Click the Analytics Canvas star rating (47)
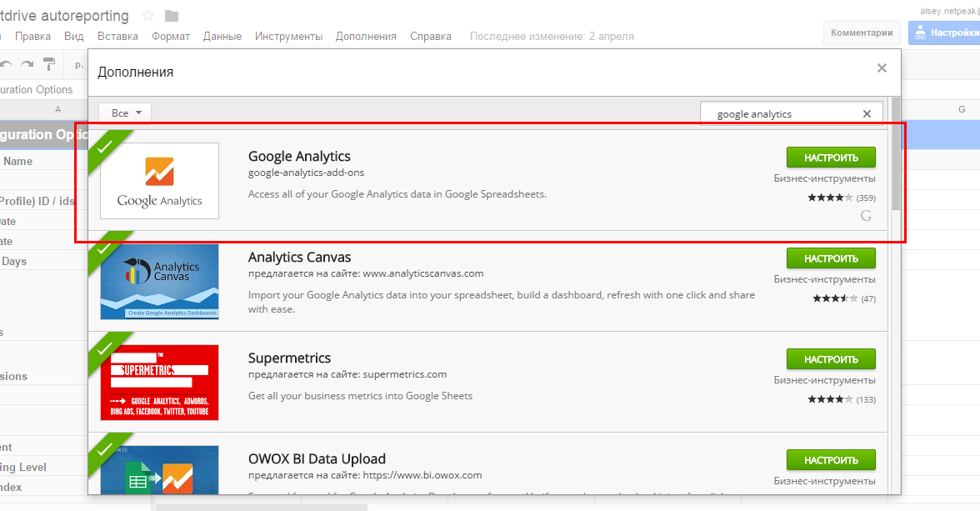This screenshot has width=980, height=511. click(843, 298)
